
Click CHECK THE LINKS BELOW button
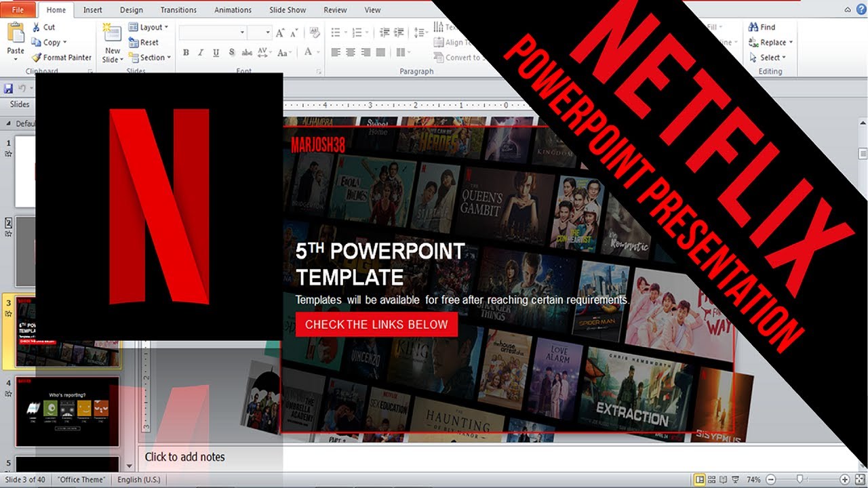click(x=376, y=324)
